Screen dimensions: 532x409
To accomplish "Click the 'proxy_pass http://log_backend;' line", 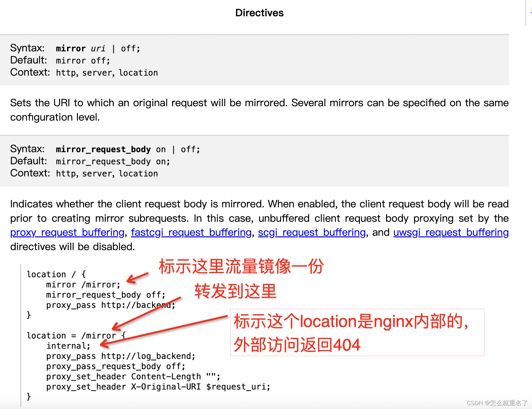I will pyautogui.click(x=121, y=356).
